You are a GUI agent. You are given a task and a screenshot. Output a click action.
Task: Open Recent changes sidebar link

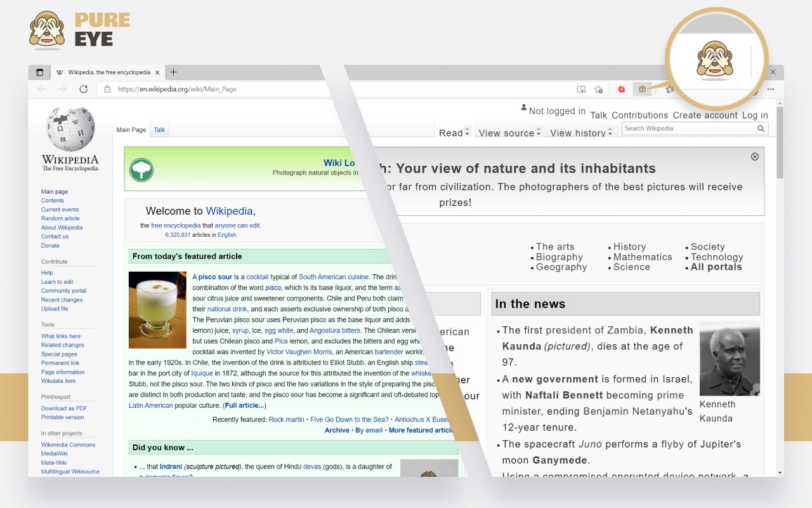(62, 300)
